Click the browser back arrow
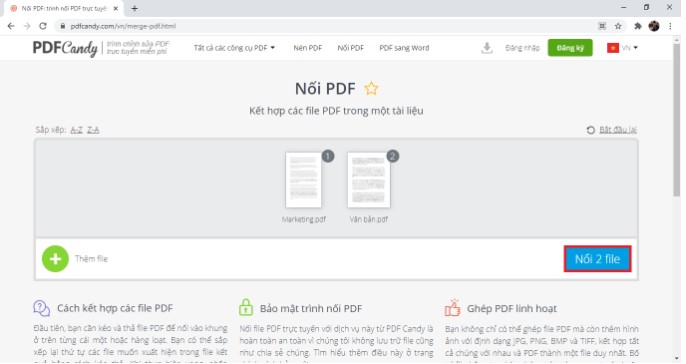686x364 pixels. [x=11, y=26]
